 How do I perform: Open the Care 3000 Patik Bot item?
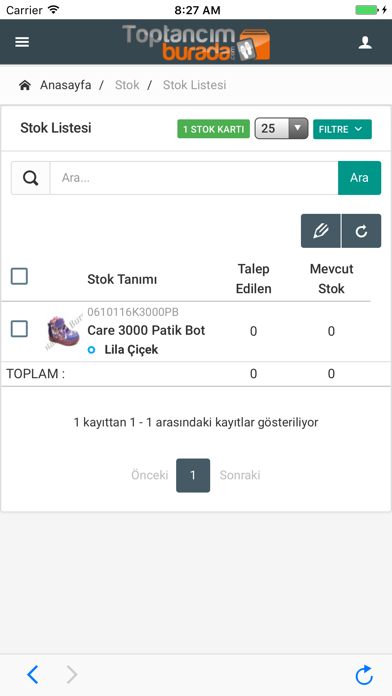pos(146,331)
